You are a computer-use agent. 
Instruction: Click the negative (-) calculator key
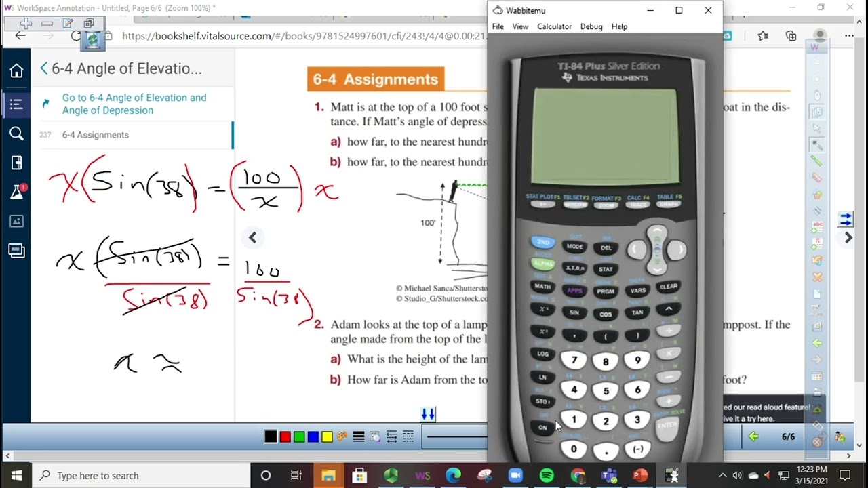coord(637,449)
